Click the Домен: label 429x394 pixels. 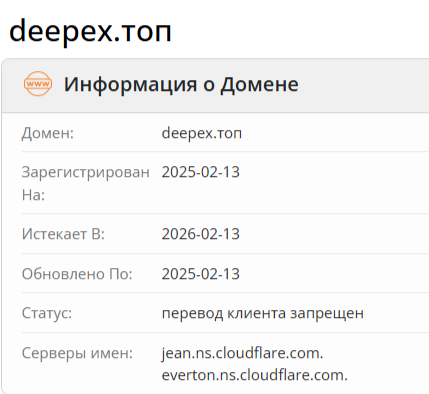click(x=48, y=133)
